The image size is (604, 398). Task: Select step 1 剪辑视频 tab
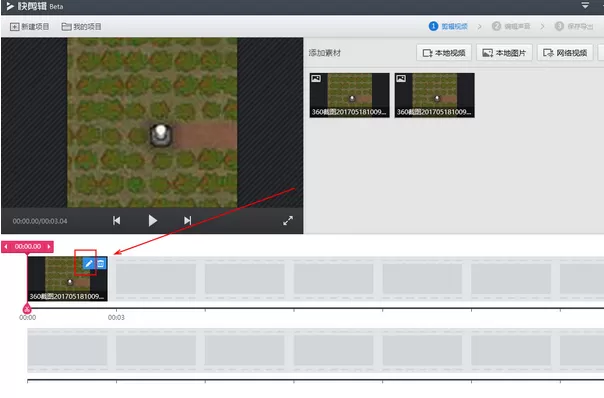[x=448, y=26]
